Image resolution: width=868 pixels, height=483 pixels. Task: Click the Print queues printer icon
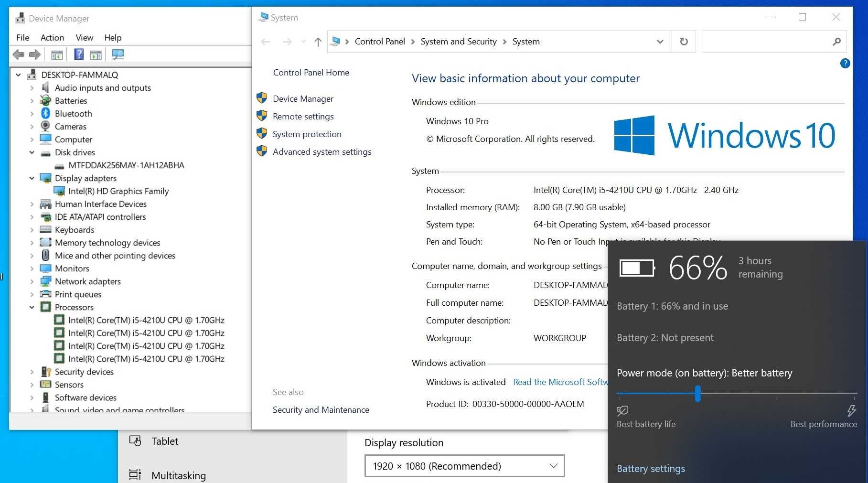pos(45,294)
